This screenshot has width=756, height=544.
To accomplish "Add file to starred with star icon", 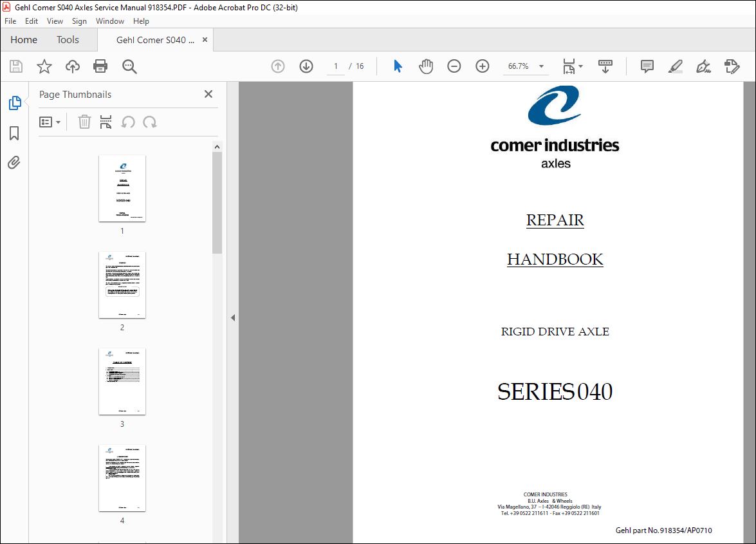I will click(44, 66).
